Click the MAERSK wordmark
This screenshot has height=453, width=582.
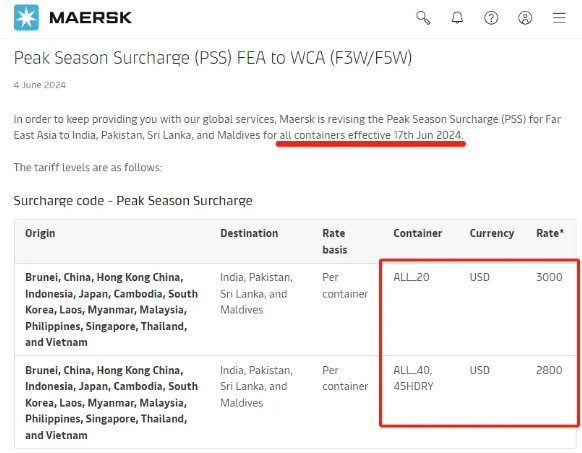[91, 17]
